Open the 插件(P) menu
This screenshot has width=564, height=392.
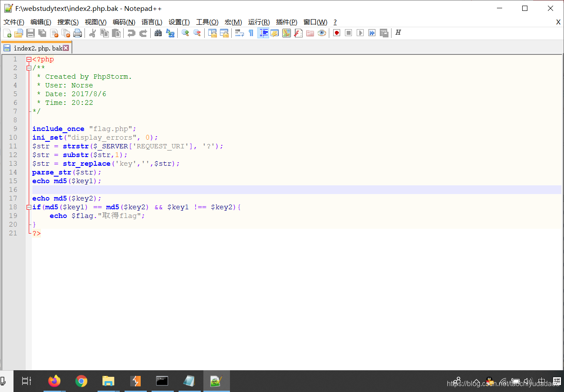coord(287,22)
